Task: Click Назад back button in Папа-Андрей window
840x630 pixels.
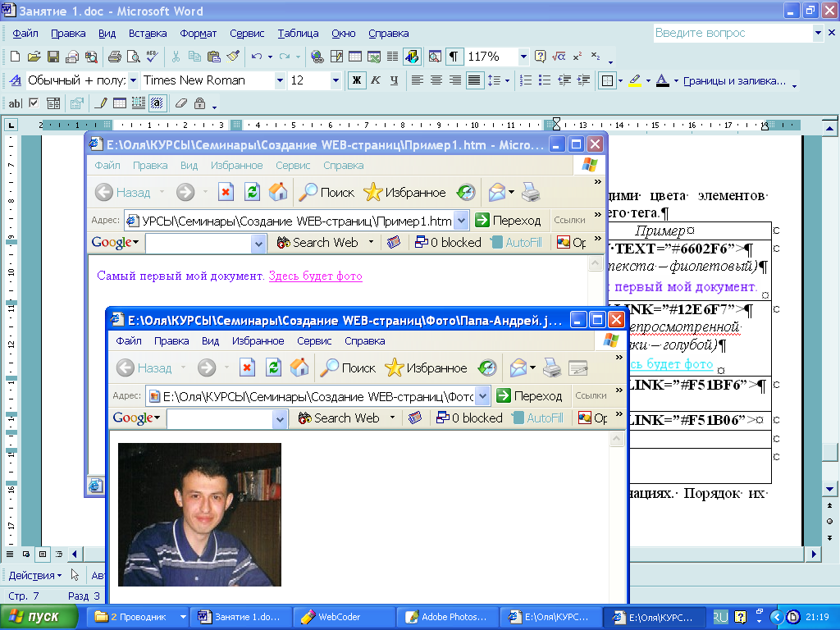Action: (x=146, y=368)
